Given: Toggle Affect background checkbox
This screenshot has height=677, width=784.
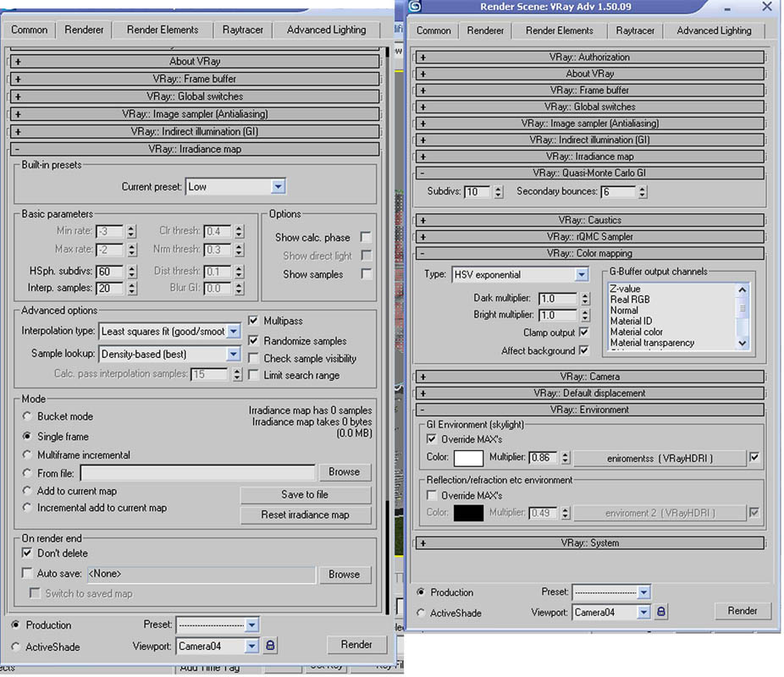Looking at the screenshot, I should point(583,350).
